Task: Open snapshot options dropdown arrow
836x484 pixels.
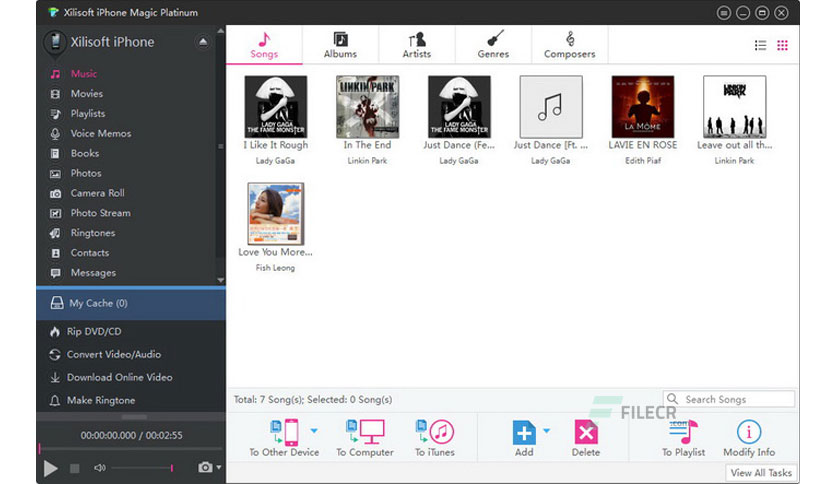Action: 219,467
